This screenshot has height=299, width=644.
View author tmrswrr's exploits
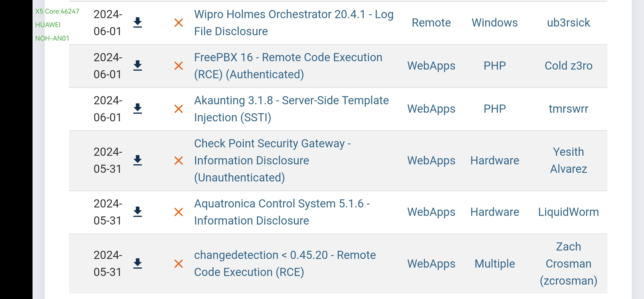point(568,109)
